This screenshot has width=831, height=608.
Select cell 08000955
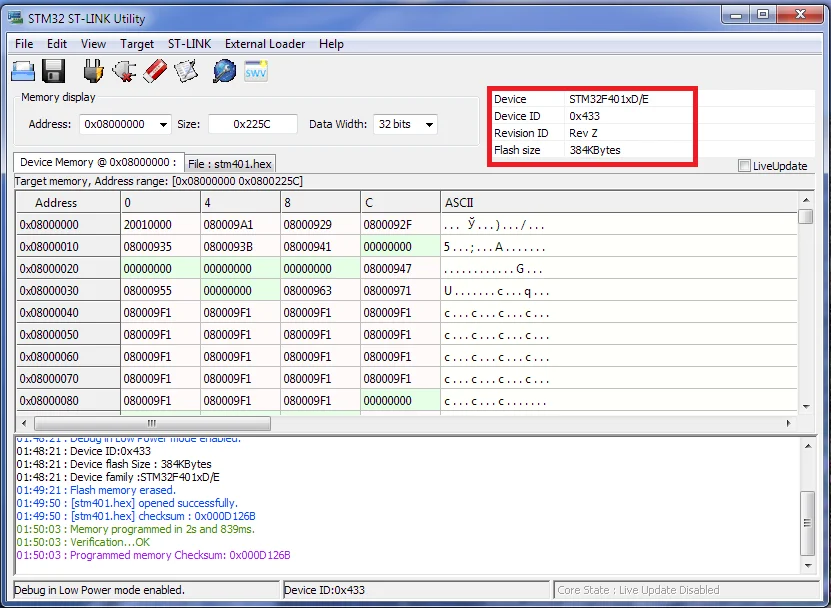click(161, 291)
